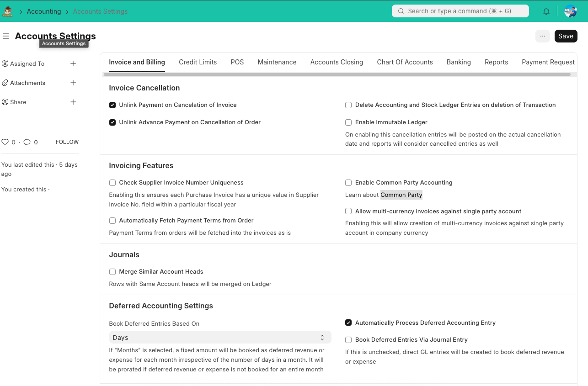Enable Immutable Ledger checkbox
This screenshot has width=588, height=386.
click(x=348, y=122)
